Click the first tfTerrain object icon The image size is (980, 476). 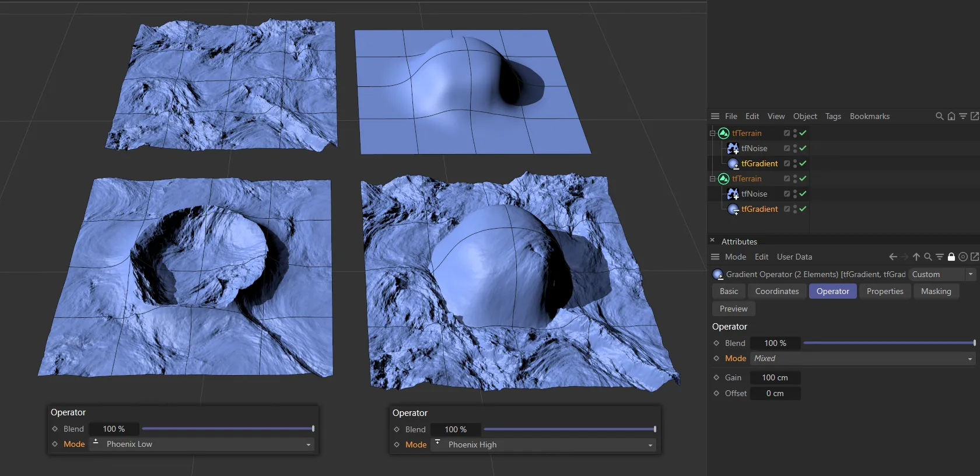(x=724, y=133)
